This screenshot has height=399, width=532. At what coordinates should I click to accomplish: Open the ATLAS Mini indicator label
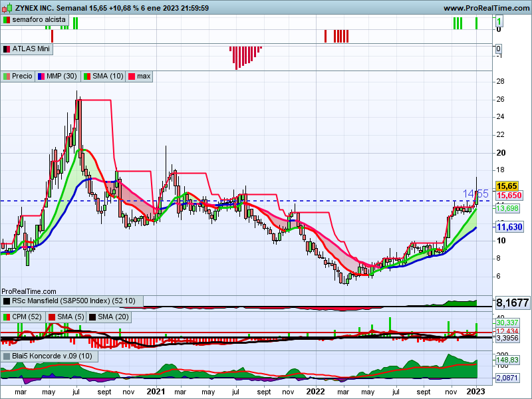[27, 49]
